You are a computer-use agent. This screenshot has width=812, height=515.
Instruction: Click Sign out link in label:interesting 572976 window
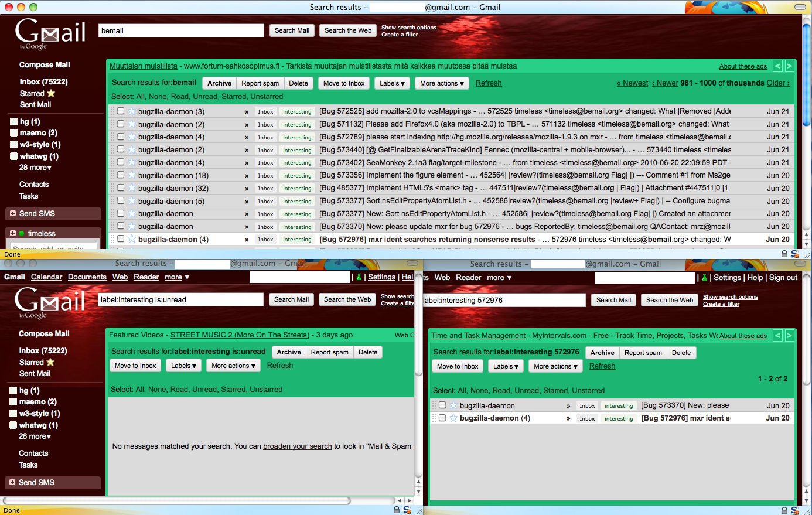pos(783,278)
